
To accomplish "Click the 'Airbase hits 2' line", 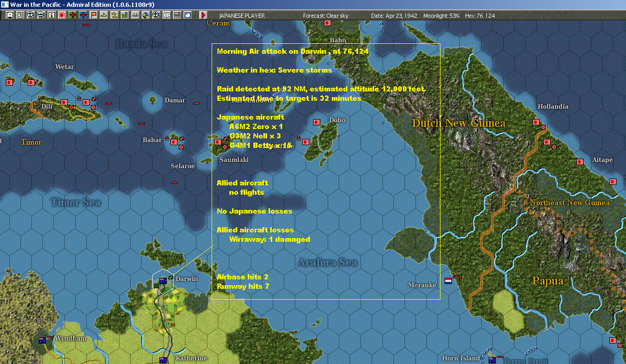I will (242, 277).
